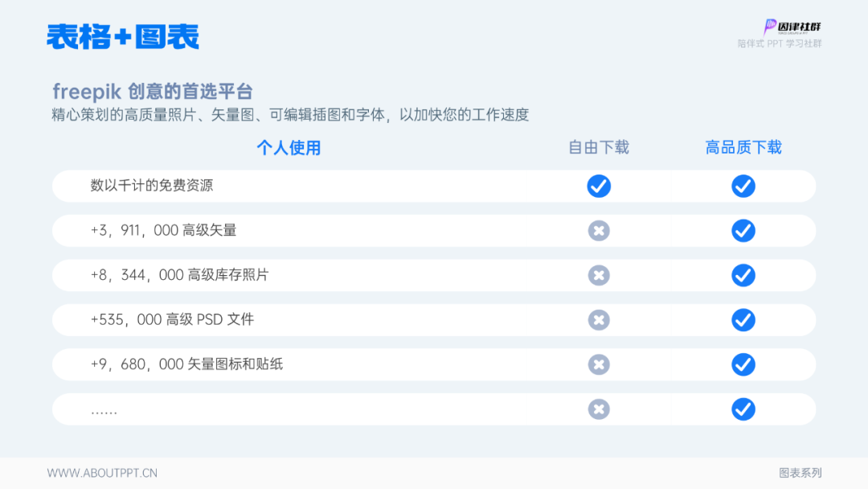
Task: Click the +8，344，000 高级库存照片 row text
Action: pos(179,275)
